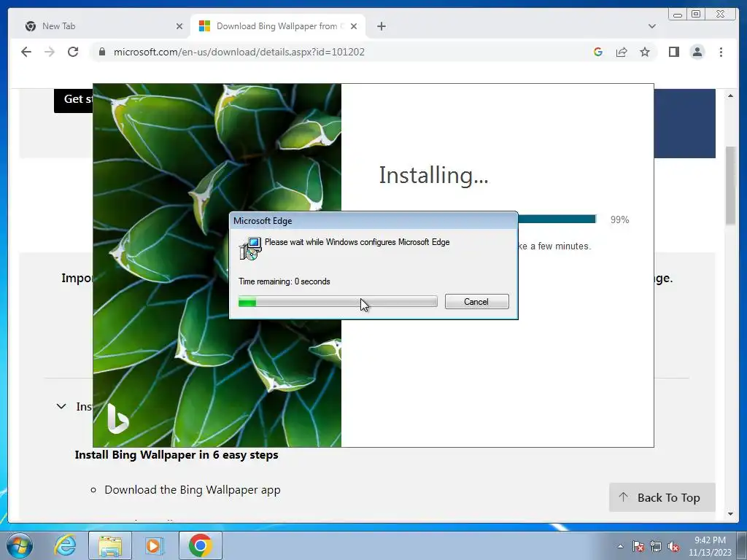Collapse the Install instructions chevron
Screen dimensions: 747x560
61,406
